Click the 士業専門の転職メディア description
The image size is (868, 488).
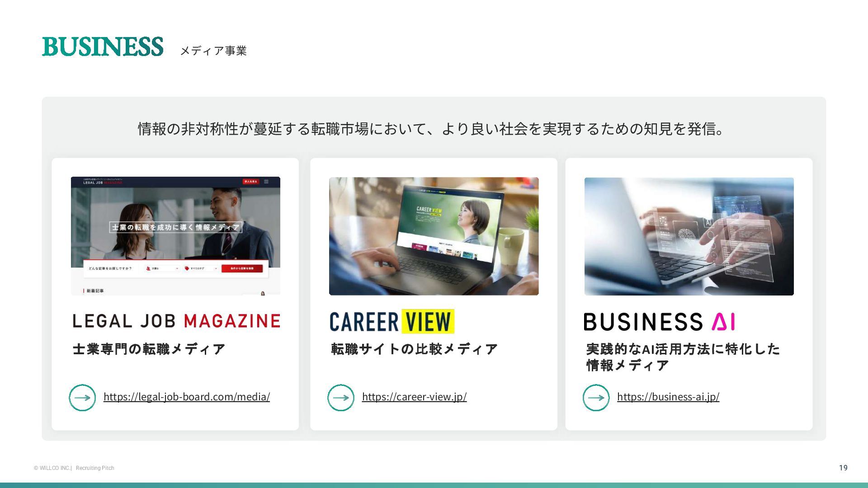[x=149, y=349]
